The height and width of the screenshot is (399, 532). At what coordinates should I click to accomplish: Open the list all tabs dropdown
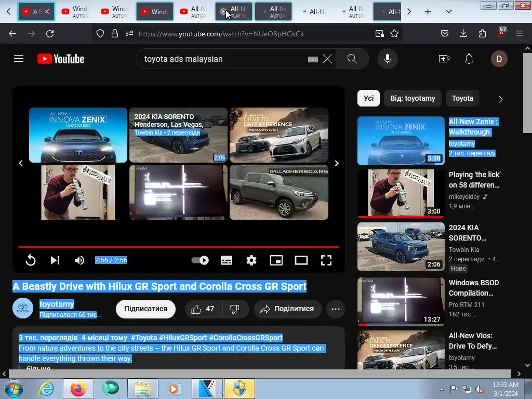tap(448, 11)
